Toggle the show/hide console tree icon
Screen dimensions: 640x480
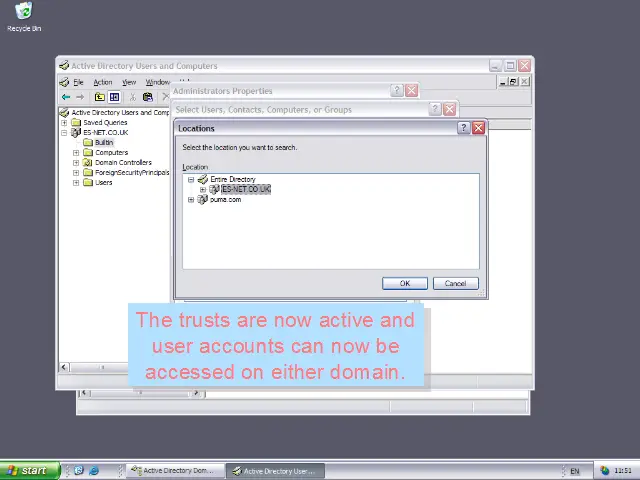pos(115,97)
